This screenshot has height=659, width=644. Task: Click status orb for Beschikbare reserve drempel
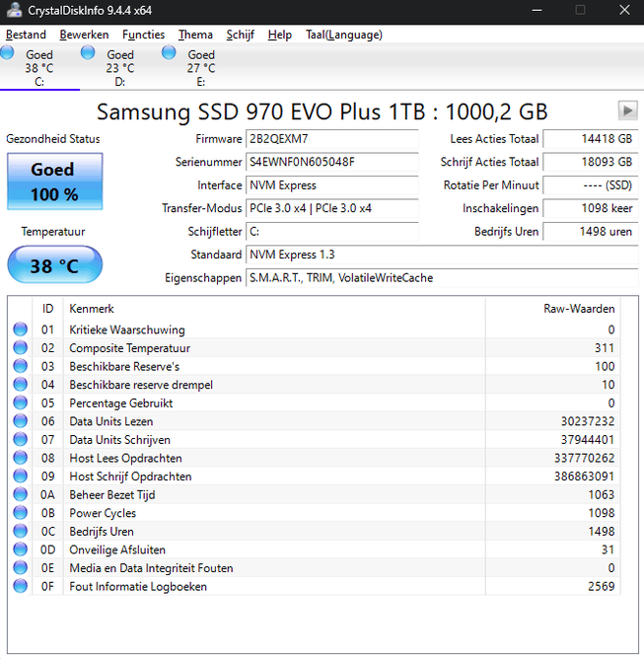click(x=20, y=384)
